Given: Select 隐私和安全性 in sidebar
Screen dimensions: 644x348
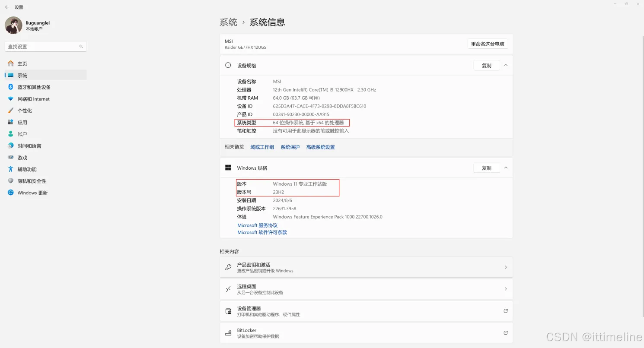Looking at the screenshot, I should coord(46,181).
